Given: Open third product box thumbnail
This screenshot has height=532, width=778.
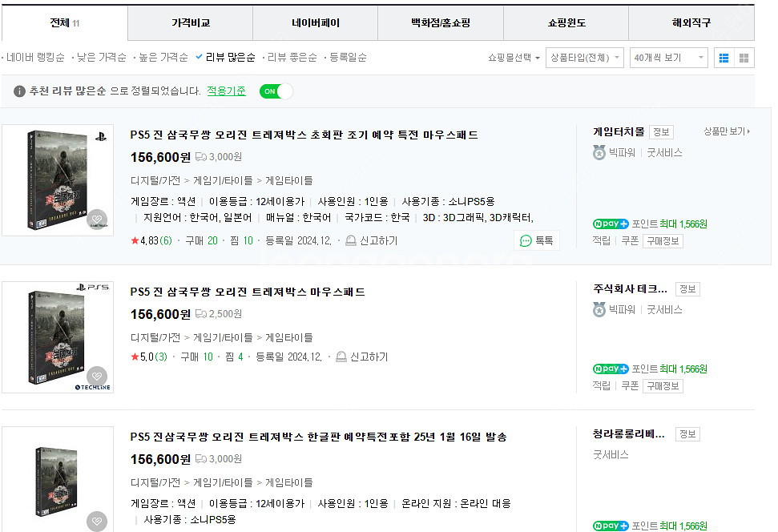Looking at the screenshot, I should [58, 479].
